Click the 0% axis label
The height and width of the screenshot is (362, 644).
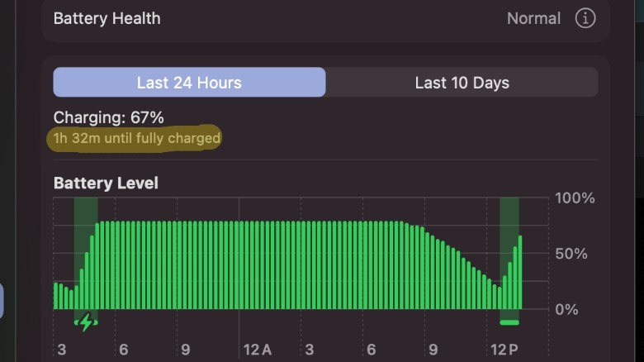click(566, 309)
